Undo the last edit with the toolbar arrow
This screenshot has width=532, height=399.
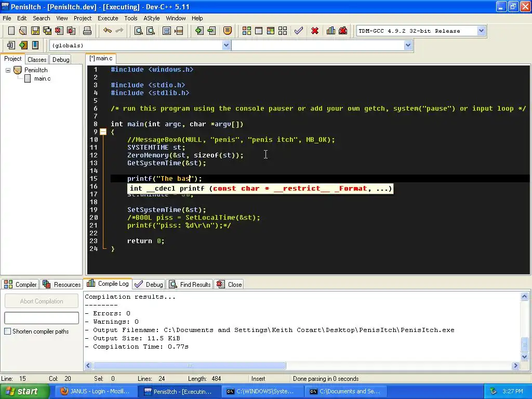pos(108,31)
